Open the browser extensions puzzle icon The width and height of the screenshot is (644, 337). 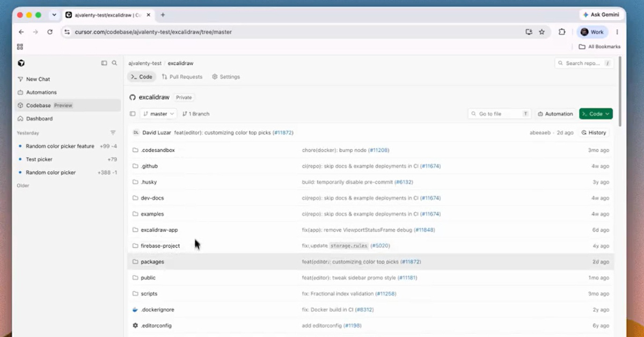click(562, 32)
